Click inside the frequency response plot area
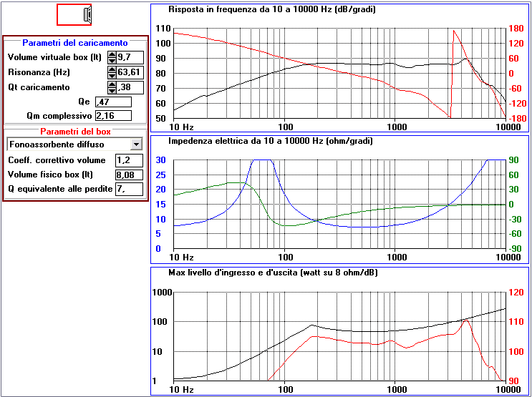The width and height of the screenshot is (532, 397). coord(339,74)
